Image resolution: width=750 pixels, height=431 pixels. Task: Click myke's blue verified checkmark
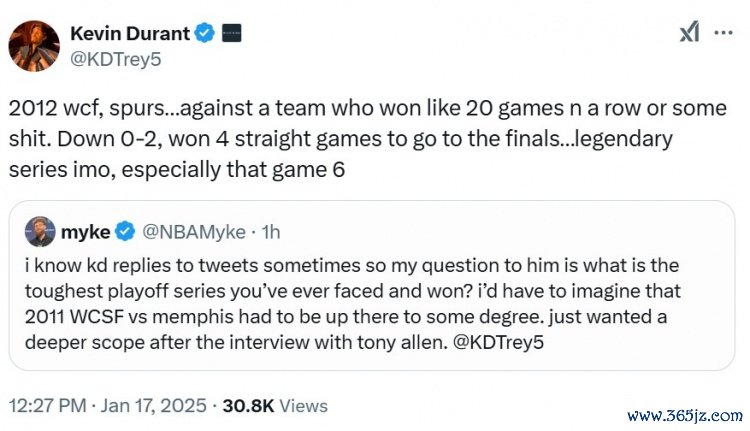point(125,231)
